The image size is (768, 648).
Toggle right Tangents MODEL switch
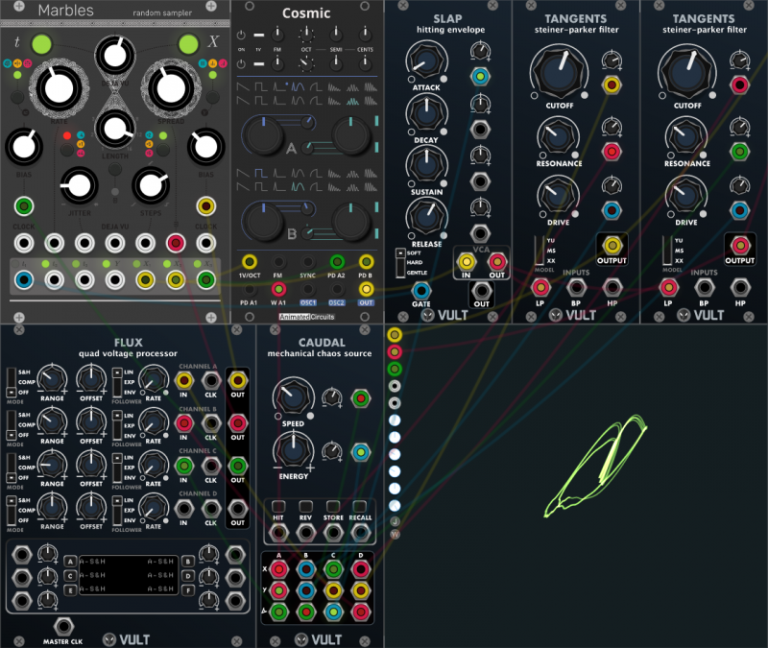(666, 251)
